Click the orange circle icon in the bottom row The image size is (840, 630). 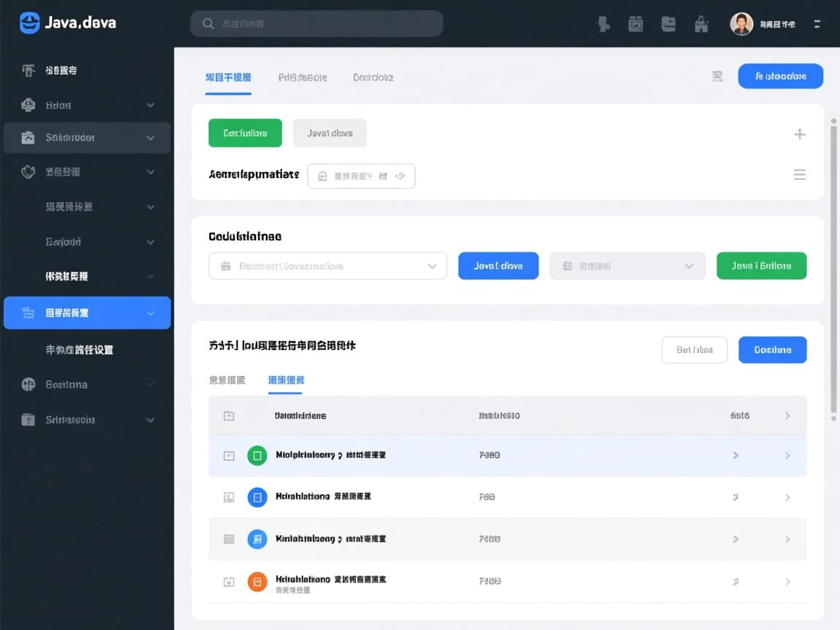coord(256,581)
